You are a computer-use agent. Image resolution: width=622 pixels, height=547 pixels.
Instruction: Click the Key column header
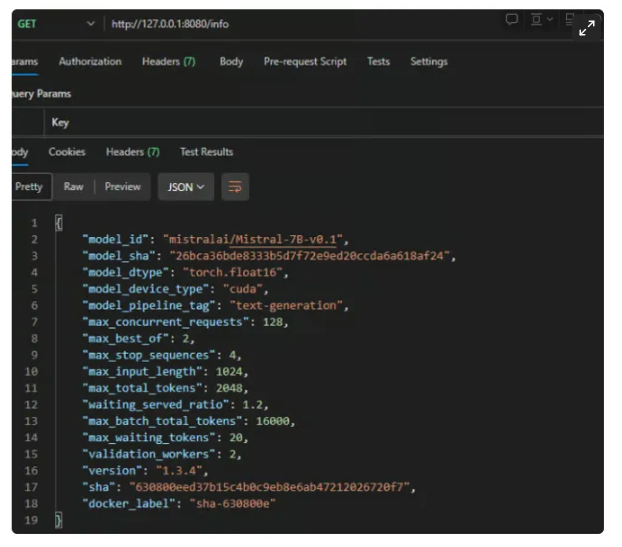point(60,122)
